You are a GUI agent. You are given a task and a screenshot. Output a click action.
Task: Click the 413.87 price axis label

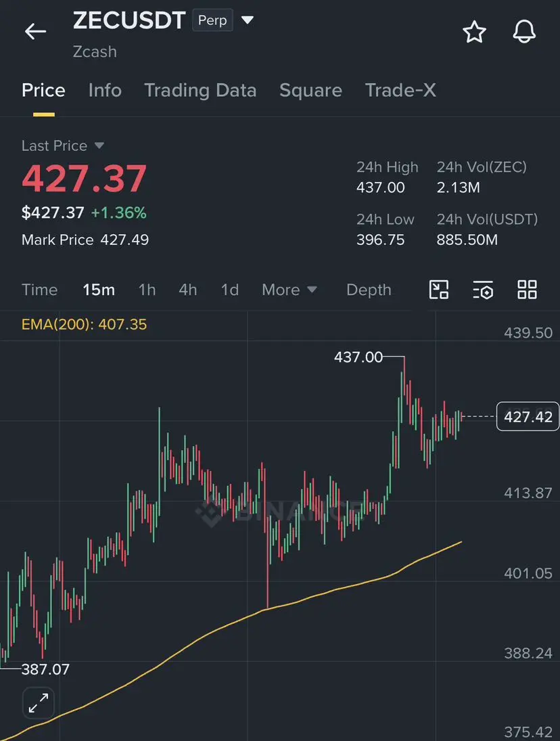coord(528,493)
